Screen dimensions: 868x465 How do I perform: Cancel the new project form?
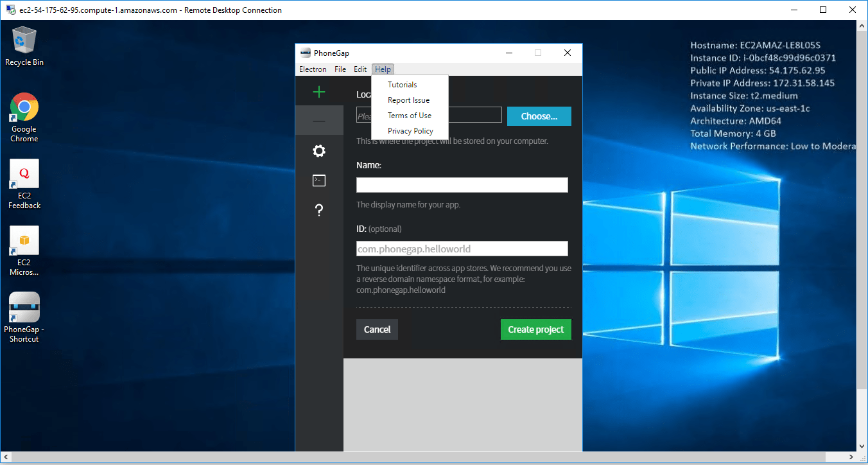point(377,329)
